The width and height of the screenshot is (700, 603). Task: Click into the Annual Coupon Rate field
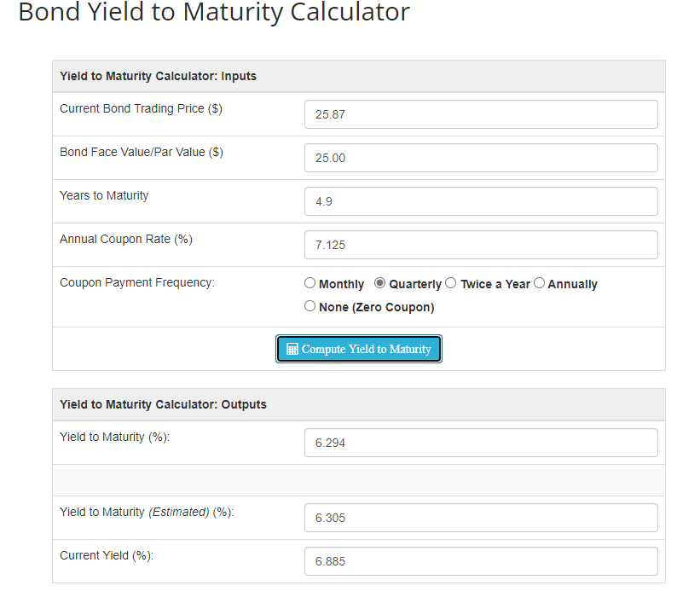(x=481, y=245)
